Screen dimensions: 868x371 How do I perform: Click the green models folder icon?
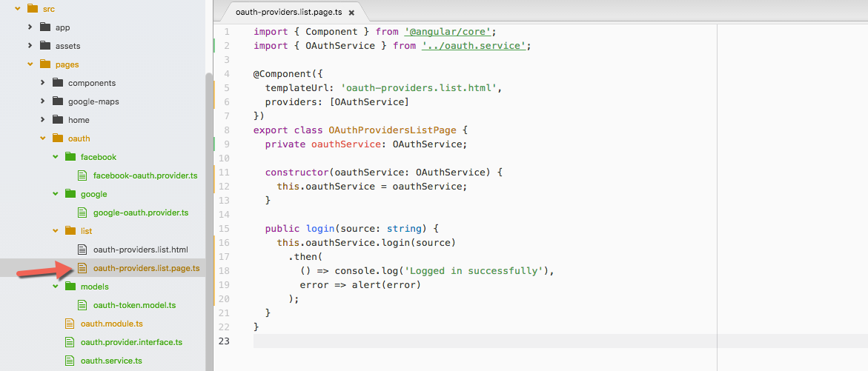[70, 287]
